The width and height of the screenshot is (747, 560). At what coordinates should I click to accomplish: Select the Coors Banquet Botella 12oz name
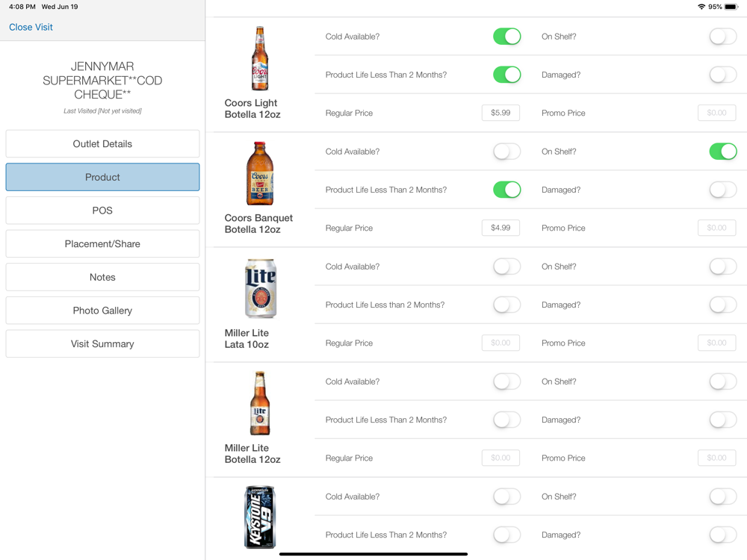click(258, 223)
